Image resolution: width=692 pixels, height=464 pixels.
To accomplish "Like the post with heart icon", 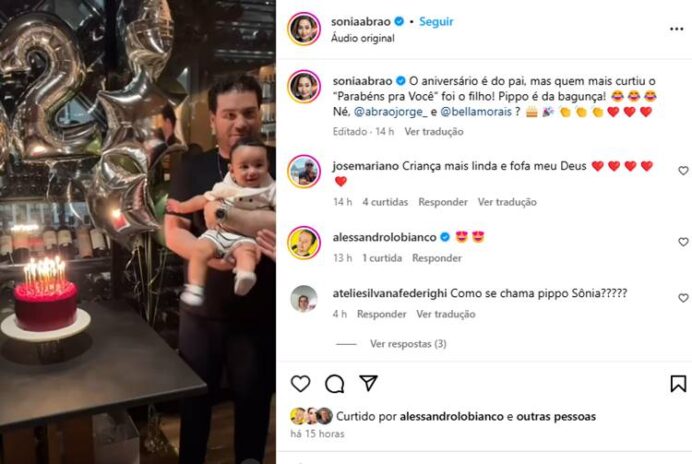I will tap(301, 384).
